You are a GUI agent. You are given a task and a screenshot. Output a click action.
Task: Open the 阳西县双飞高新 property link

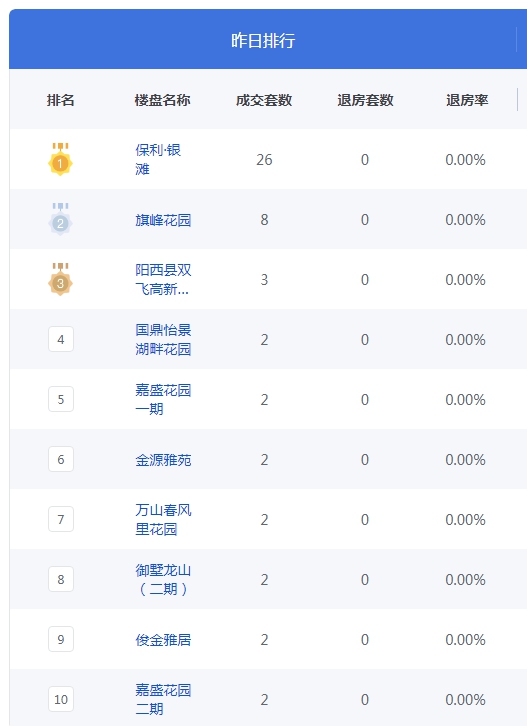click(x=163, y=279)
